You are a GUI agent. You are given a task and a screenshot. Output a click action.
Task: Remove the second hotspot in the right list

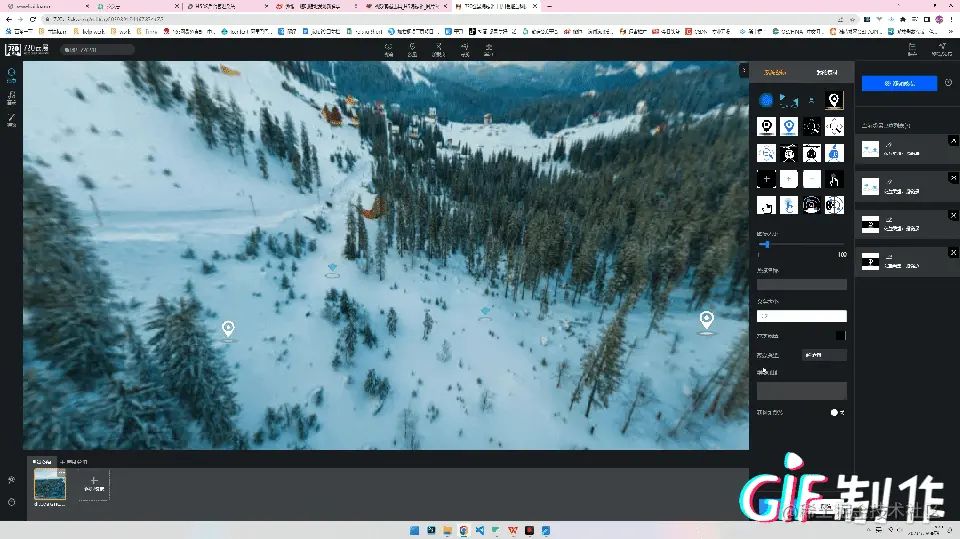953,178
